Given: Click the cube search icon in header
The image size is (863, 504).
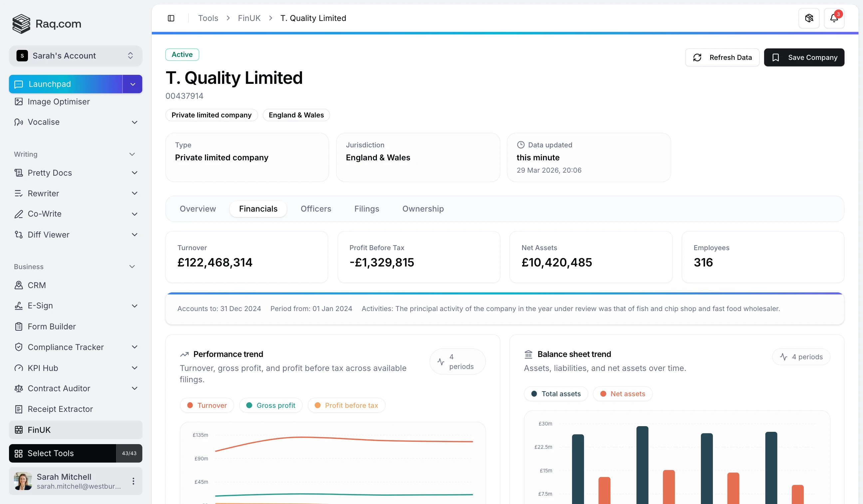Looking at the screenshot, I should [x=808, y=18].
